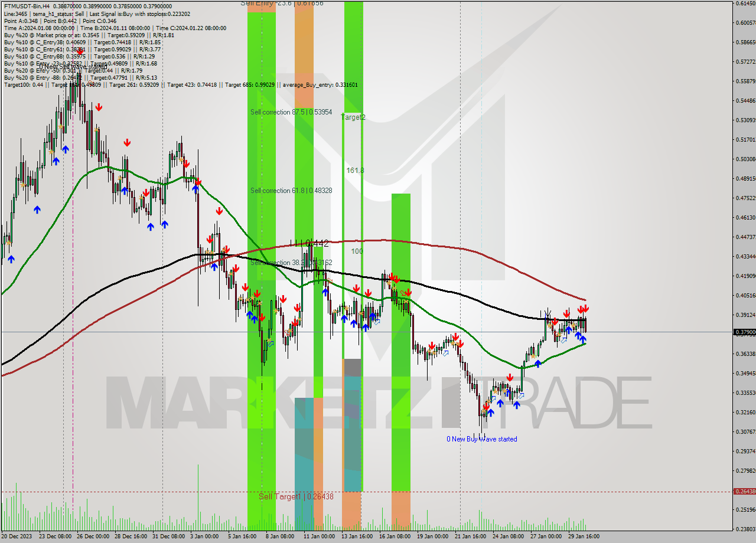This screenshot has height=543, width=756.
Task: Click '0 New Buy Wave started' label
Action: click(x=481, y=439)
